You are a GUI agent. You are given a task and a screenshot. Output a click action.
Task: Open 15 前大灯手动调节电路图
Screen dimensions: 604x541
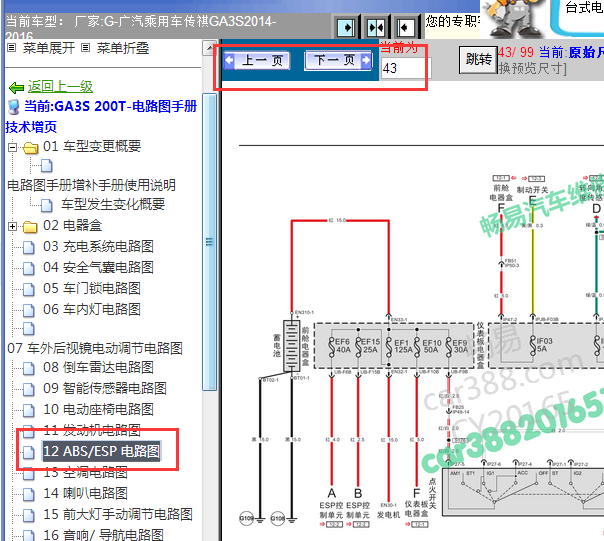coord(117,514)
